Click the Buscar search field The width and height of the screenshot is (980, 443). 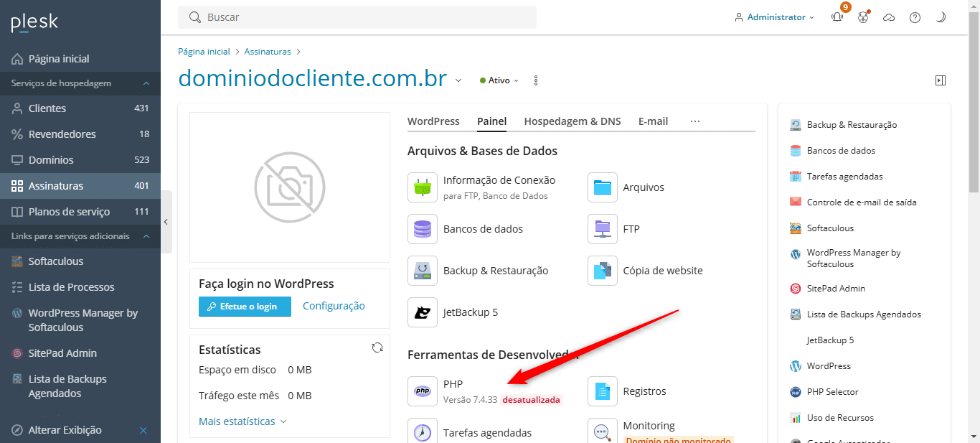(x=357, y=17)
